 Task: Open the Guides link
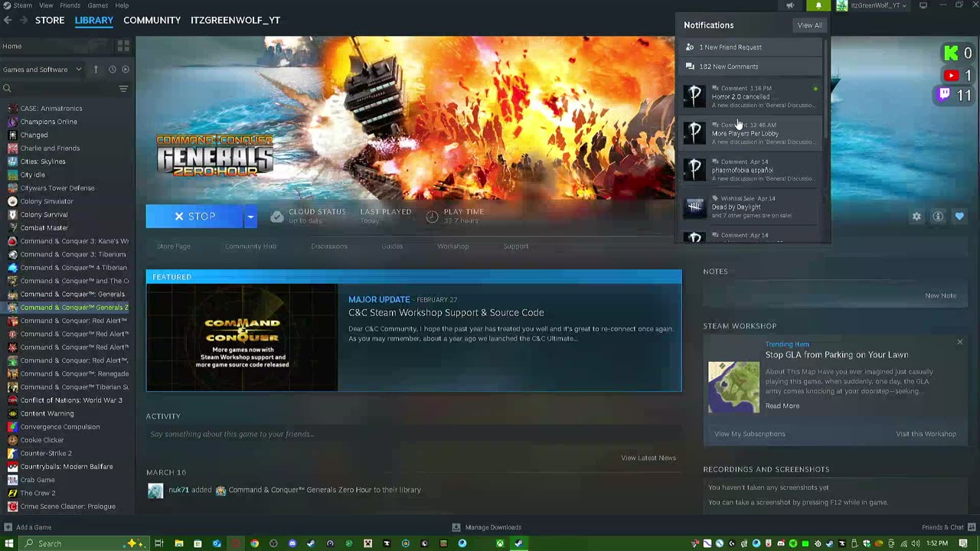[x=392, y=246]
